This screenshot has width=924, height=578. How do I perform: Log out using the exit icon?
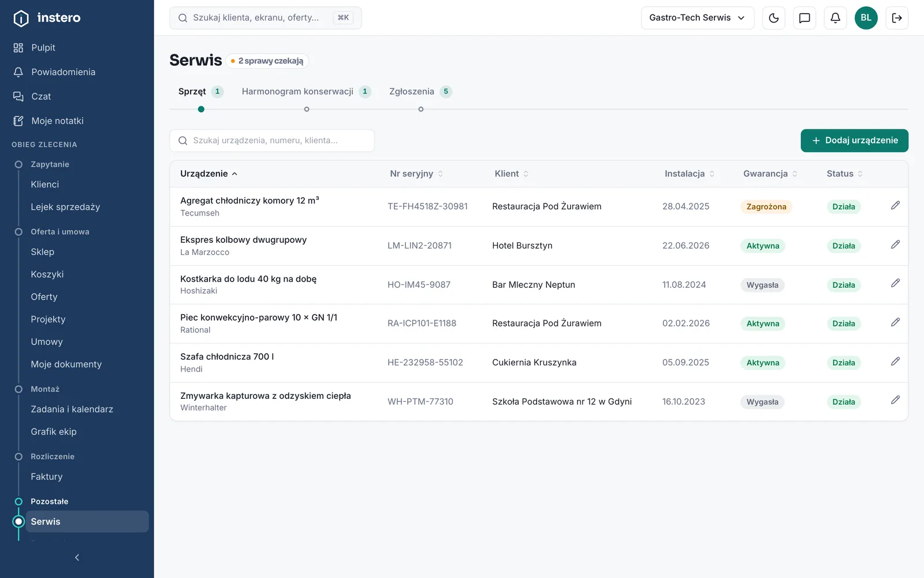pos(897,18)
